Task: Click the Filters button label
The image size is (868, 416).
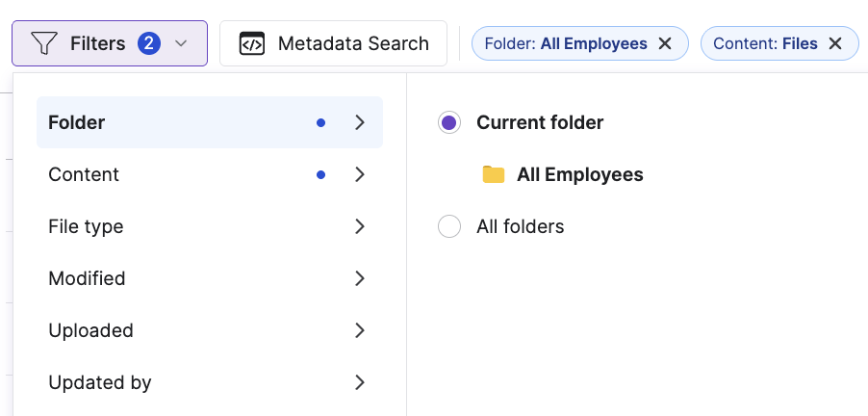Action: pyautogui.click(x=98, y=43)
